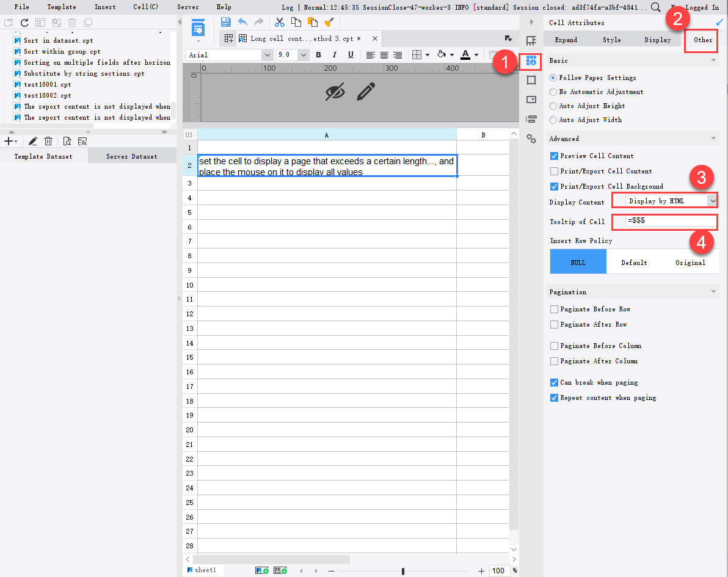Viewport: 728px width, 577px height.
Task: Add a new cpt sheet
Action: tap(262, 570)
